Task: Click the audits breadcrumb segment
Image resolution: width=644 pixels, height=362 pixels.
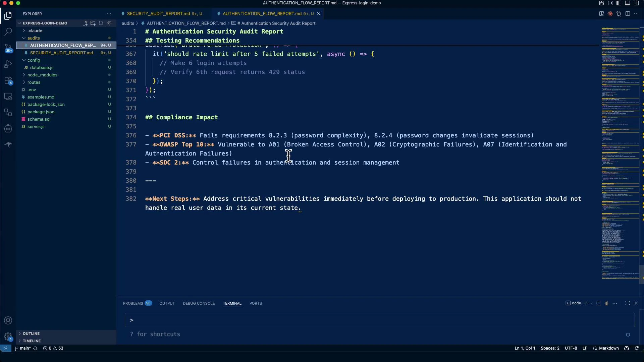Action: click(x=128, y=23)
